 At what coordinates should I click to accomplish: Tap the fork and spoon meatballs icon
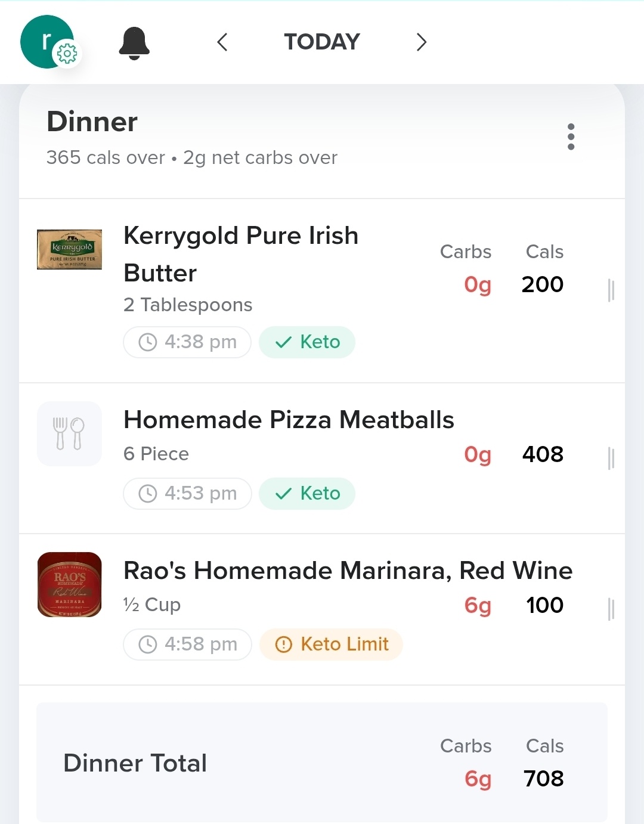pyautogui.click(x=69, y=433)
